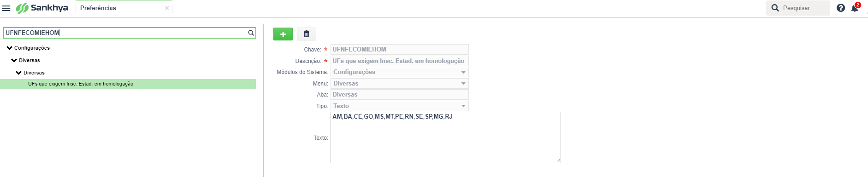Click into the Texto area with UF list

pyautogui.click(x=446, y=137)
